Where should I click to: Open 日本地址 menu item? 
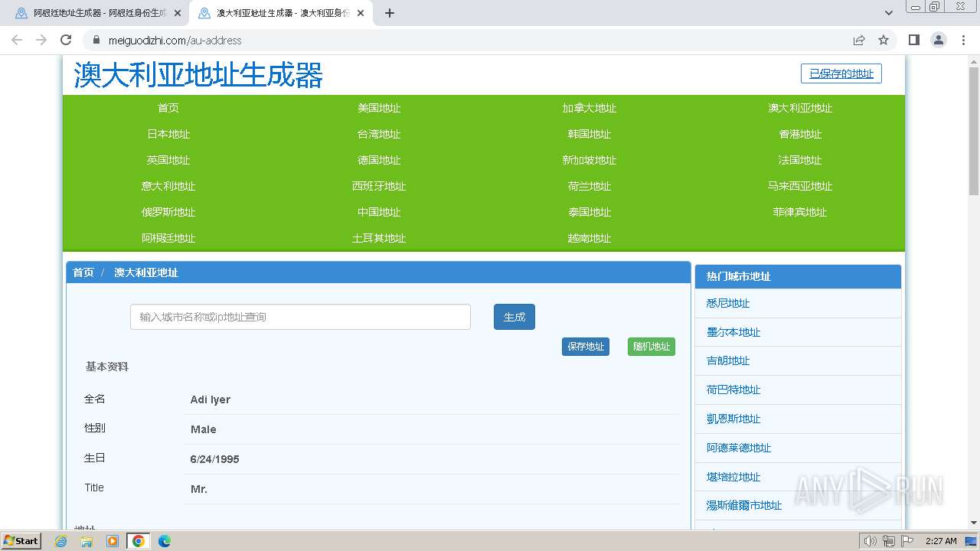(x=168, y=134)
